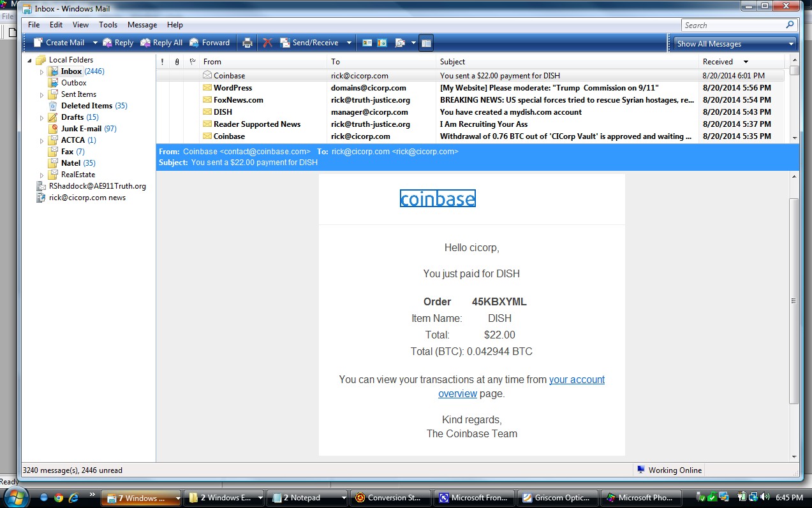Select the FoxNews.com BREAKING NEWS message
The image size is (812, 508).
[472, 100]
